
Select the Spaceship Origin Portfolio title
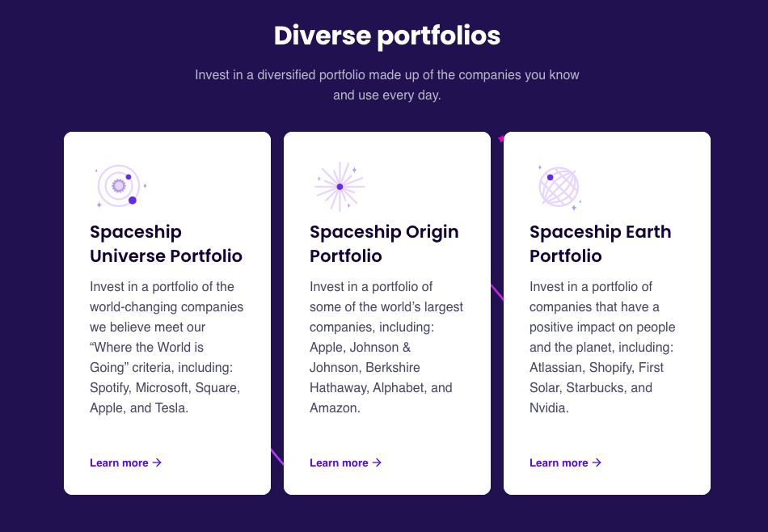point(384,244)
